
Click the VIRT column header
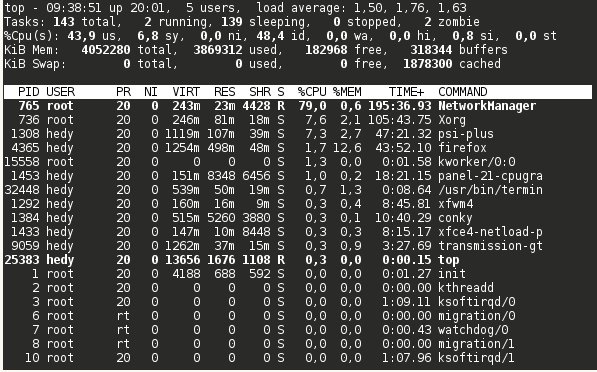tap(186, 92)
